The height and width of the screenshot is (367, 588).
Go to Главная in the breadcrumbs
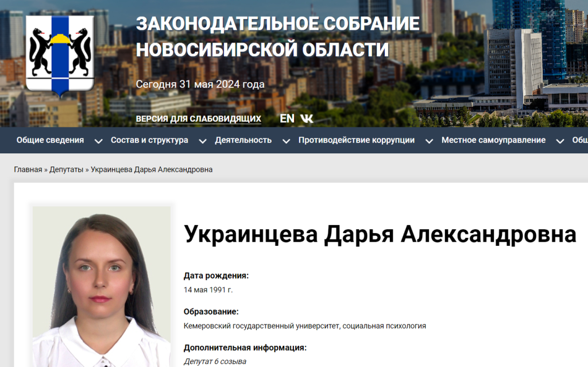click(x=28, y=169)
